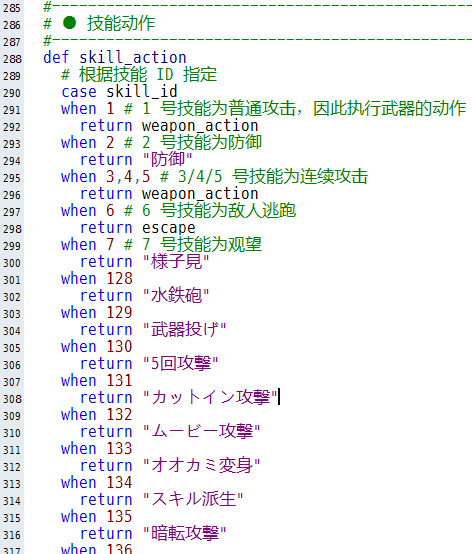Screen dimensions: 472x554
Task: Click the number 134 after when
Action: click(119, 482)
